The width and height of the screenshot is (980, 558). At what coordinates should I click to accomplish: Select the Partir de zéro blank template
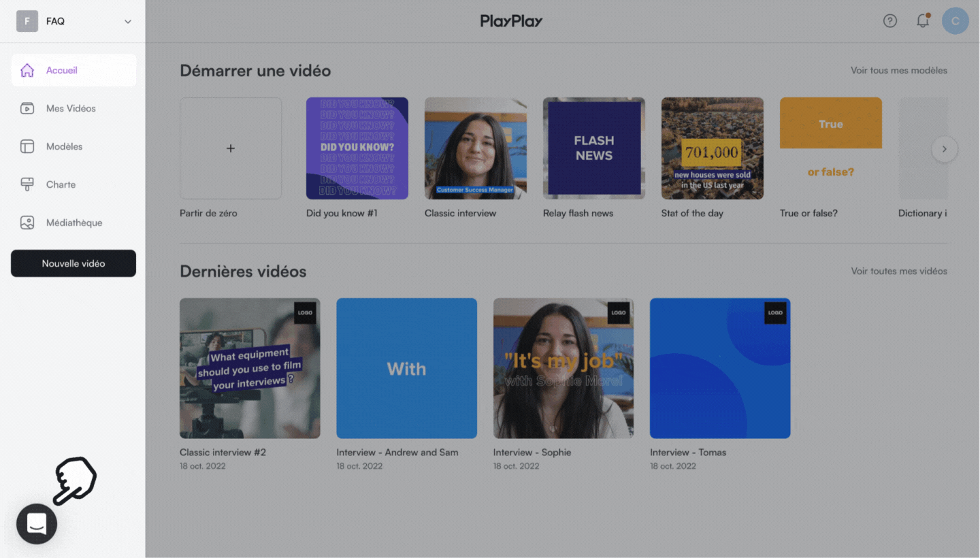point(231,148)
